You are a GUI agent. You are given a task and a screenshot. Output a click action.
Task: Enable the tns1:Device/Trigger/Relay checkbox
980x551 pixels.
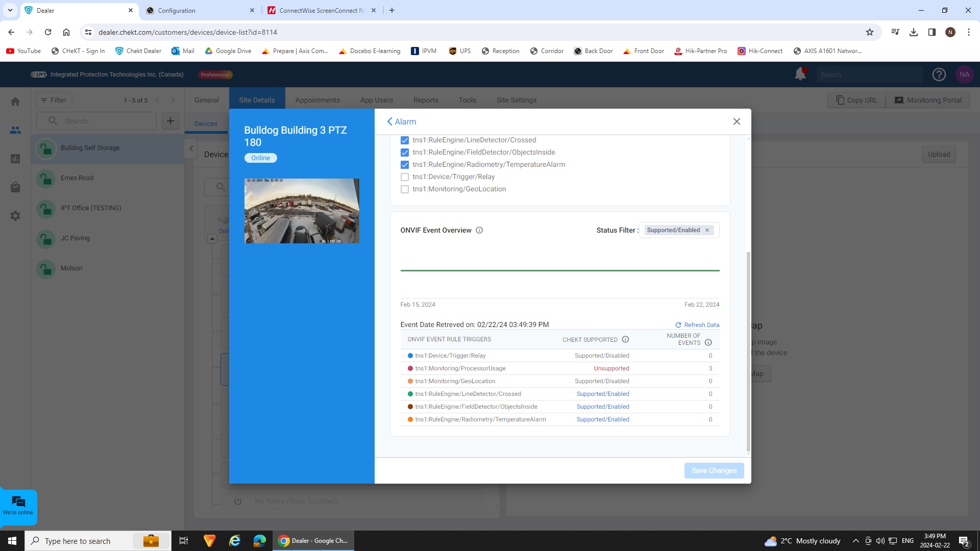[x=405, y=177]
